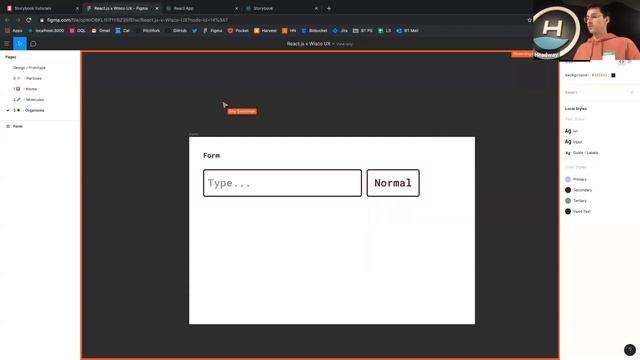Add an export setting with the plus icon
The image size is (640, 360).
(632, 93)
